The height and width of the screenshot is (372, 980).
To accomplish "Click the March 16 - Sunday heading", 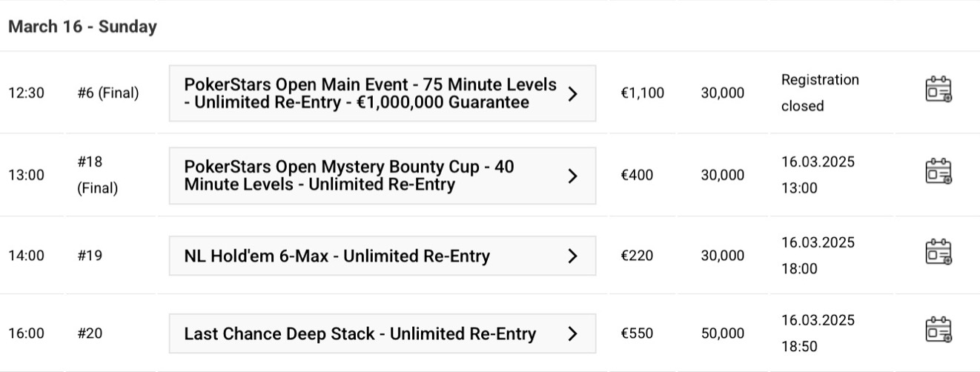I will click(82, 27).
